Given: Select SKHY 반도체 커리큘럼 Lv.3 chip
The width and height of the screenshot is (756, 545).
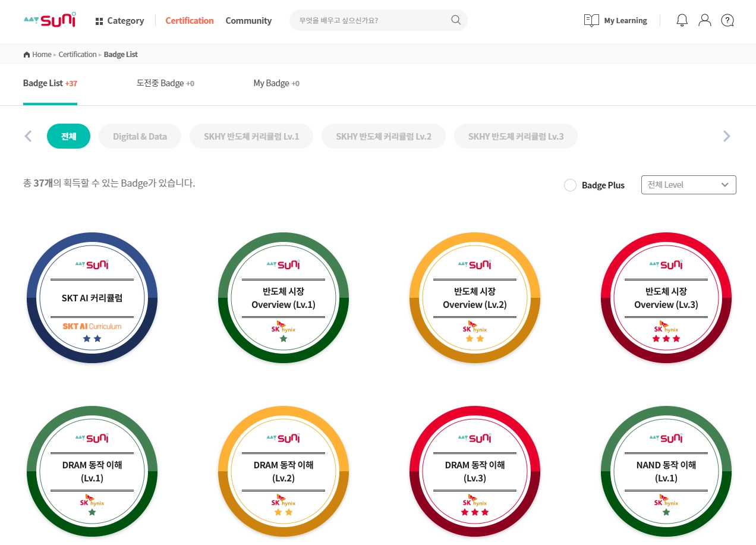Looking at the screenshot, I should coord(516,136).
